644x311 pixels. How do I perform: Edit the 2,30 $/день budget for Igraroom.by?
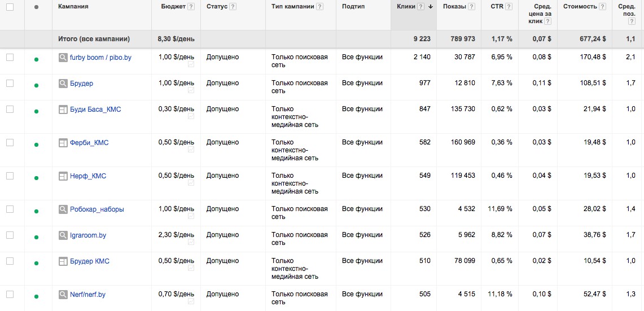click(x=176, y=235)
